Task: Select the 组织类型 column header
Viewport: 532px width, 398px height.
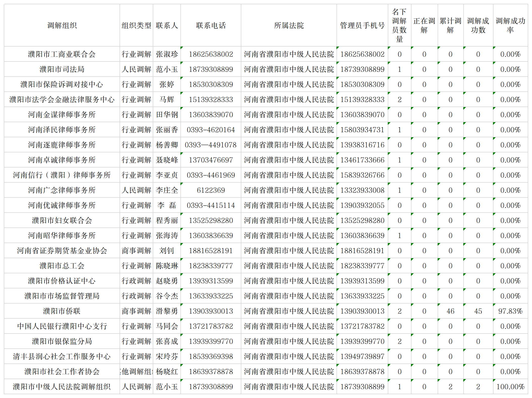Action: click(x=136, y=25)
